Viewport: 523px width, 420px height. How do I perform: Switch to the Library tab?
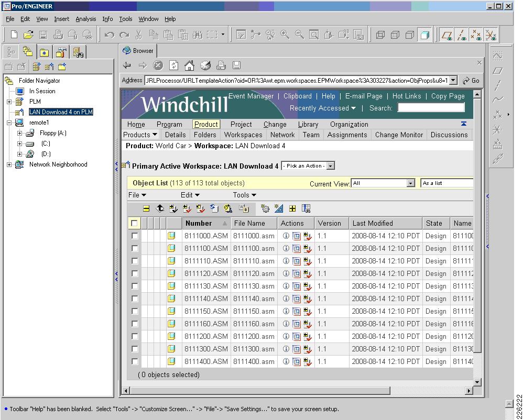(x=308, y=125)
